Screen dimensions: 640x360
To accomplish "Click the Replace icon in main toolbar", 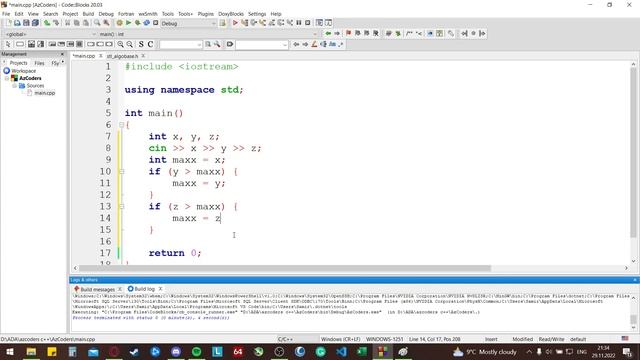I will (x=106, y=23).
